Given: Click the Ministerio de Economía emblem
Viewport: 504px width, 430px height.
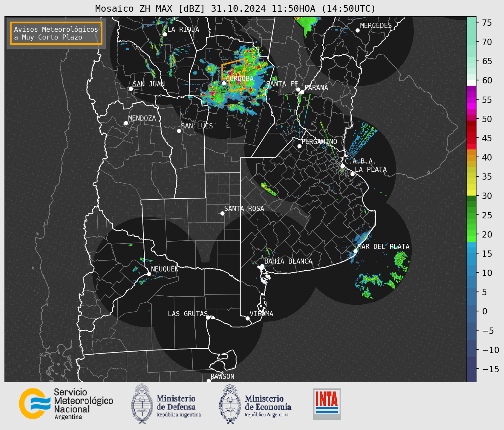Looking at the screenshot, I should coord(230,404).
